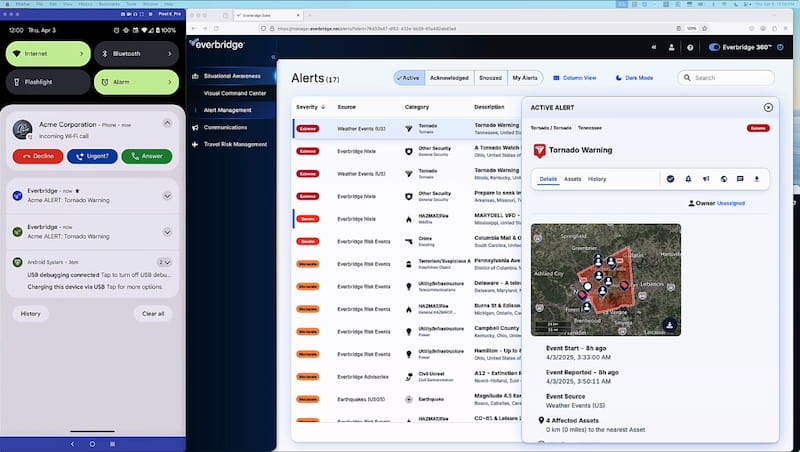Toggle Dark Mode
This screenshot has height=452, width=800.
click(634, 78)
